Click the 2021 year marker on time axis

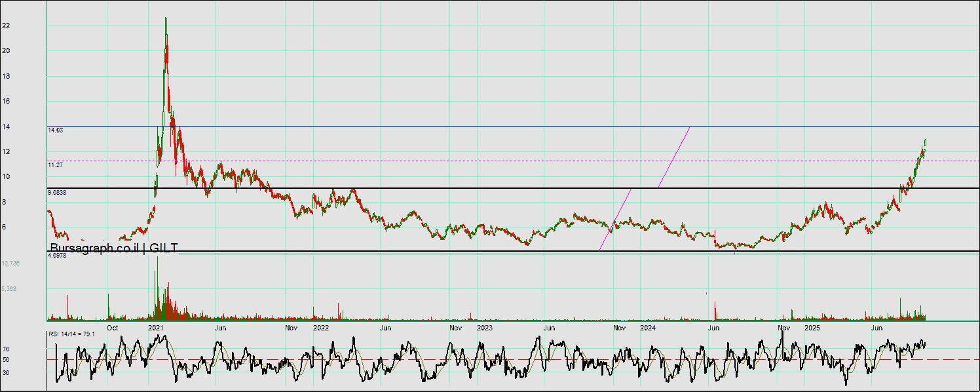coord(155,326)
